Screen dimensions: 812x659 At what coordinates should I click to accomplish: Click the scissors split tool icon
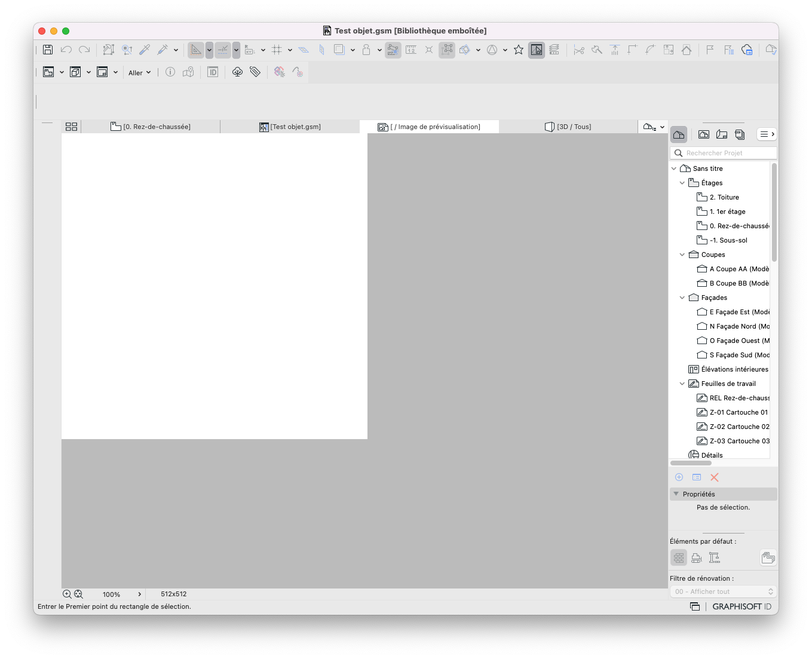tap(579, 50)
